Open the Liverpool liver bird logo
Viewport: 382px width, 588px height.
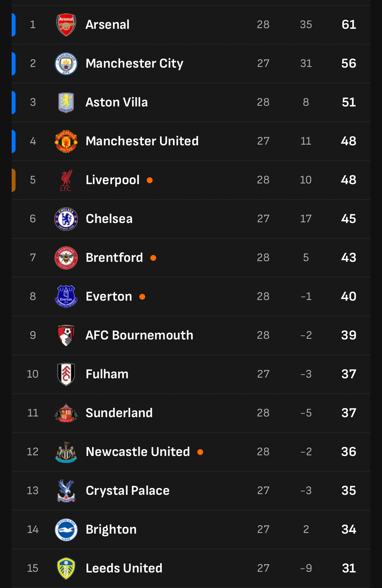pos(66,180)
